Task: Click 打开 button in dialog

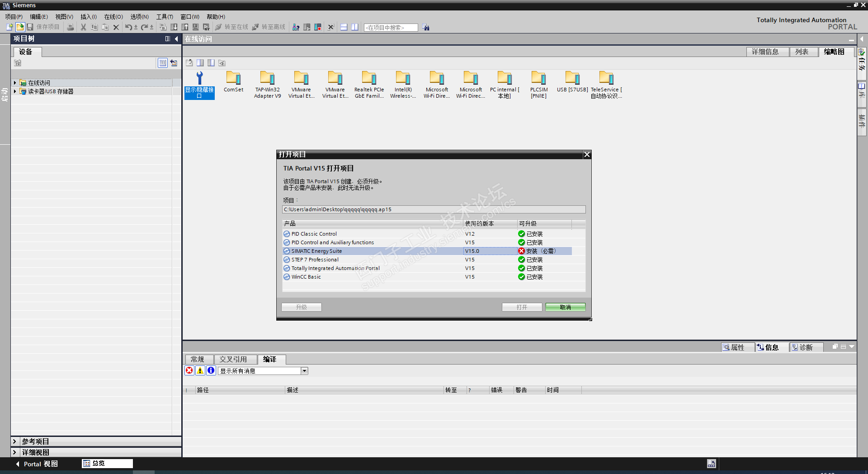Action: tap(522, 307)
